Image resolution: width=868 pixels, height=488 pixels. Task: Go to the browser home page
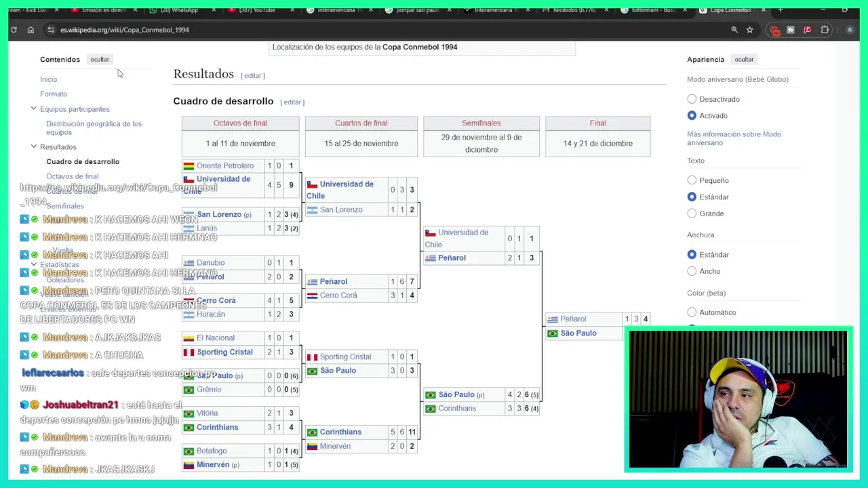tap(31, 30)
